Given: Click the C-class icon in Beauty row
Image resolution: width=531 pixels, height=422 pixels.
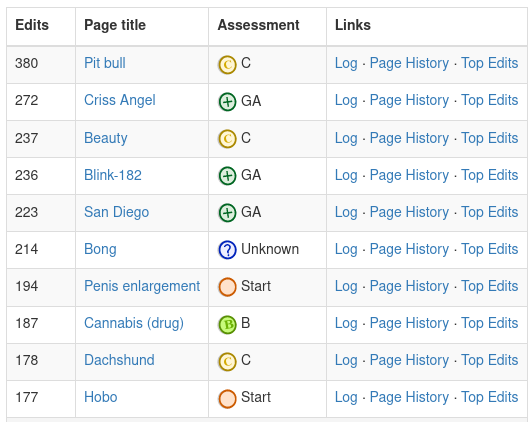Looking at the screenshot, I should tap(227, 139).
